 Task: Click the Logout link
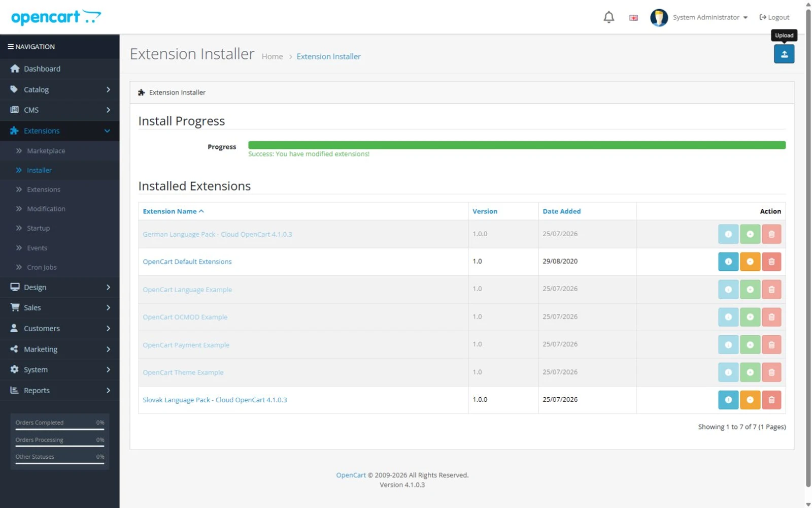tap(774, 17)
